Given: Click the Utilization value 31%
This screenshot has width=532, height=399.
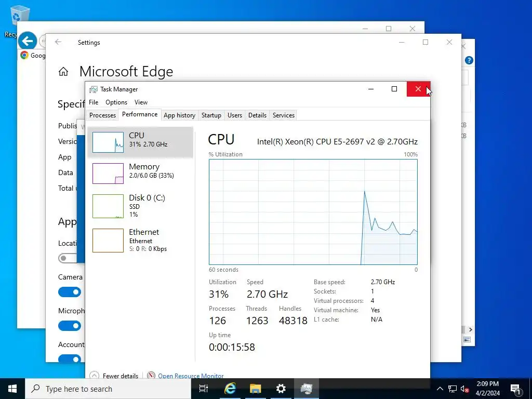Looking at the screenshot, I should tap(219, 294).
